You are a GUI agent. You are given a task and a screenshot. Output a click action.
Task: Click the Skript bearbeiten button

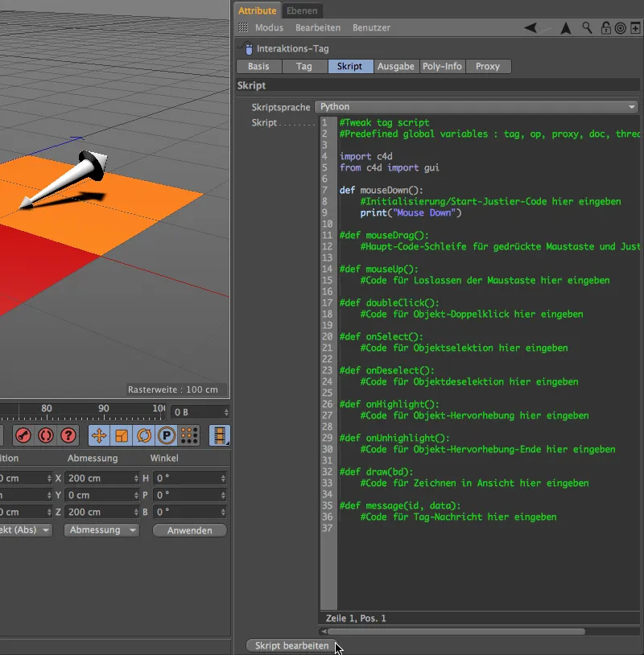[291, 645]
